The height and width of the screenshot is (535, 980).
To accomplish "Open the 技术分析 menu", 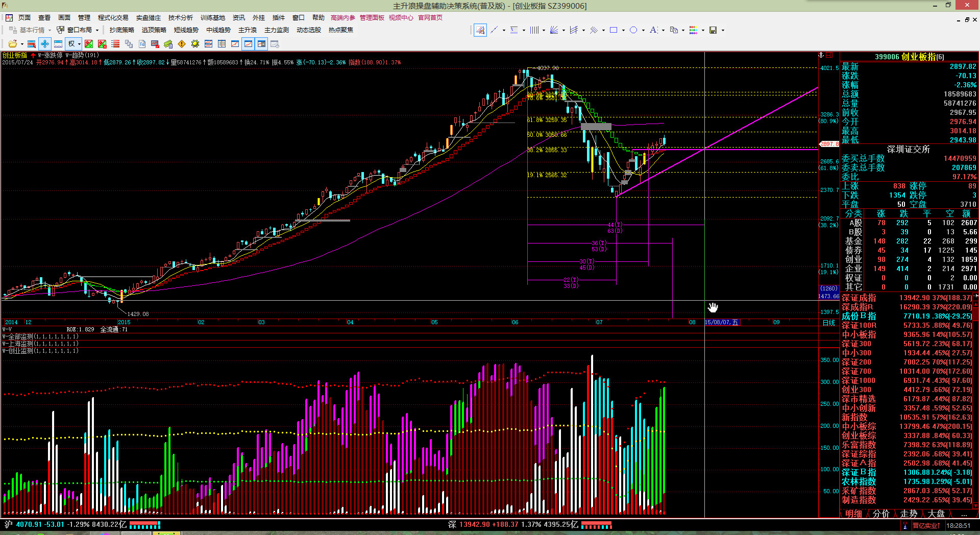I will 181,17.
